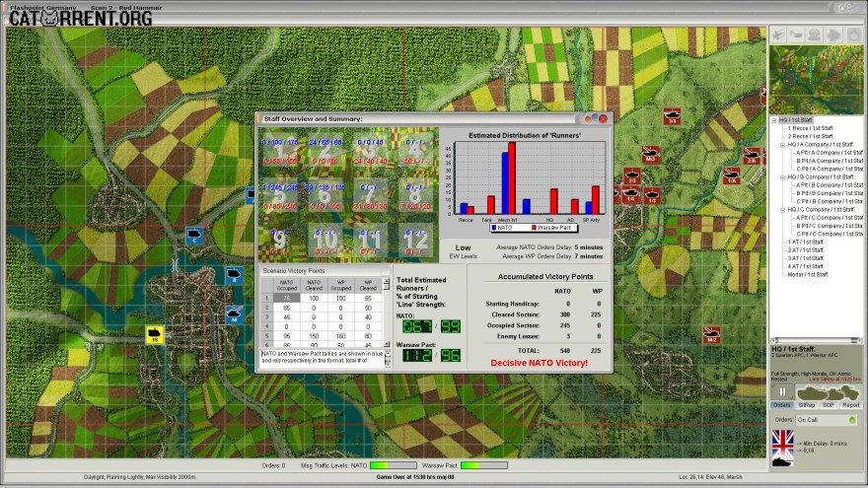Select the blue NATO unit labeled C
This screenshot has height=488, width=868.
tap(193, 237)
